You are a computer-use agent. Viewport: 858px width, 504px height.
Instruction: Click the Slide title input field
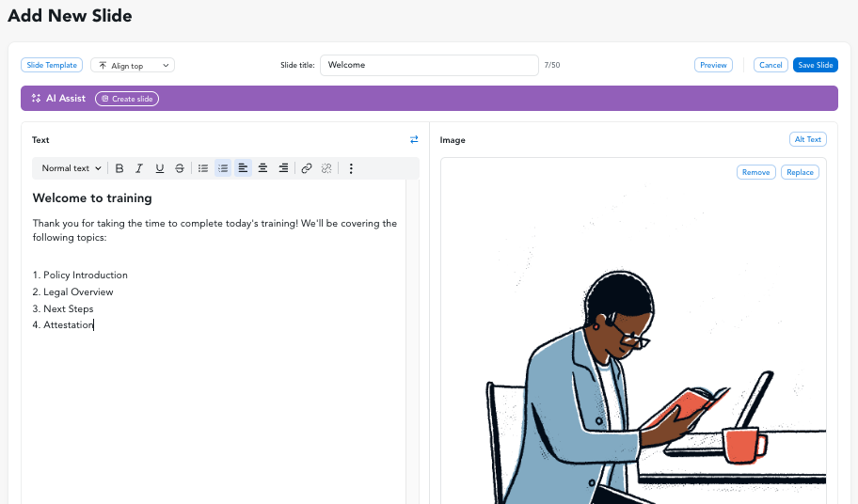coord(428,65)
